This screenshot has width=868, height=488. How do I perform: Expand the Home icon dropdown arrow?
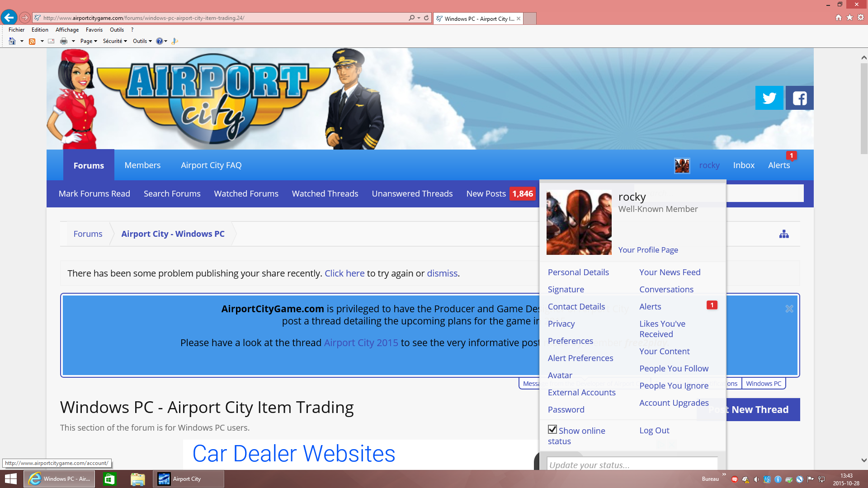point(22,41)
